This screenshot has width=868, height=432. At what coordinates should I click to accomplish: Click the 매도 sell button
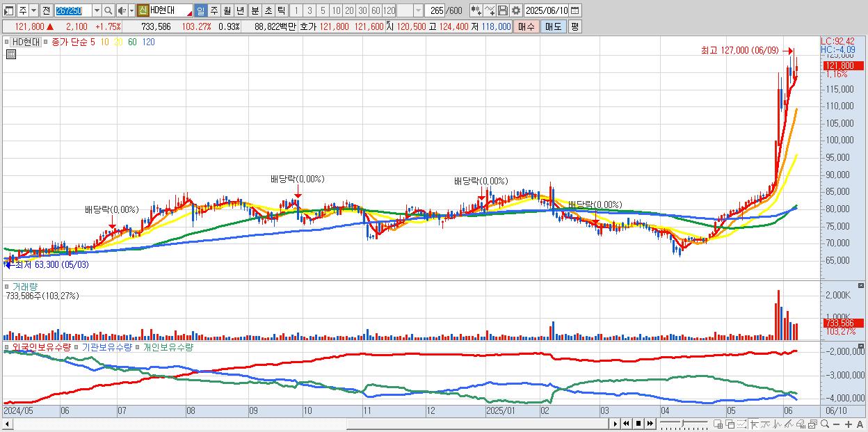[x=553, y=26]
